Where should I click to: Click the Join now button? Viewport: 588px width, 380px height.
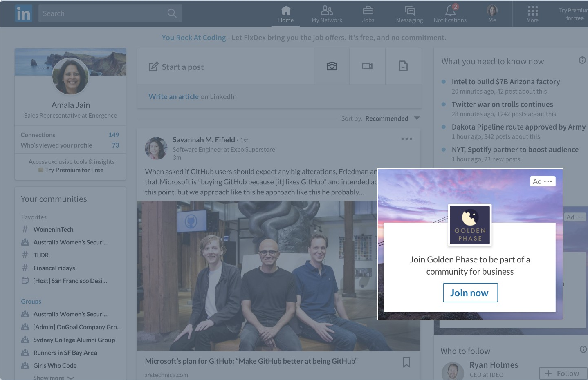click(x=470, y=293)
